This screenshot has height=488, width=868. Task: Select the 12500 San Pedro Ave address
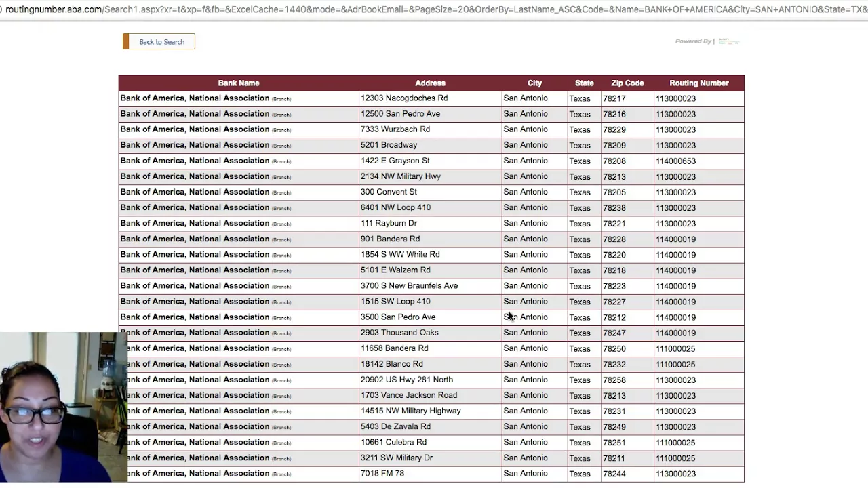(400, 114)
